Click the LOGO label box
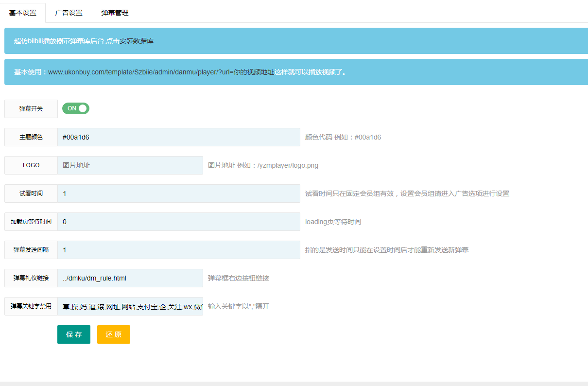The height and width of the screenshot is (386, 588). [31, 165]
